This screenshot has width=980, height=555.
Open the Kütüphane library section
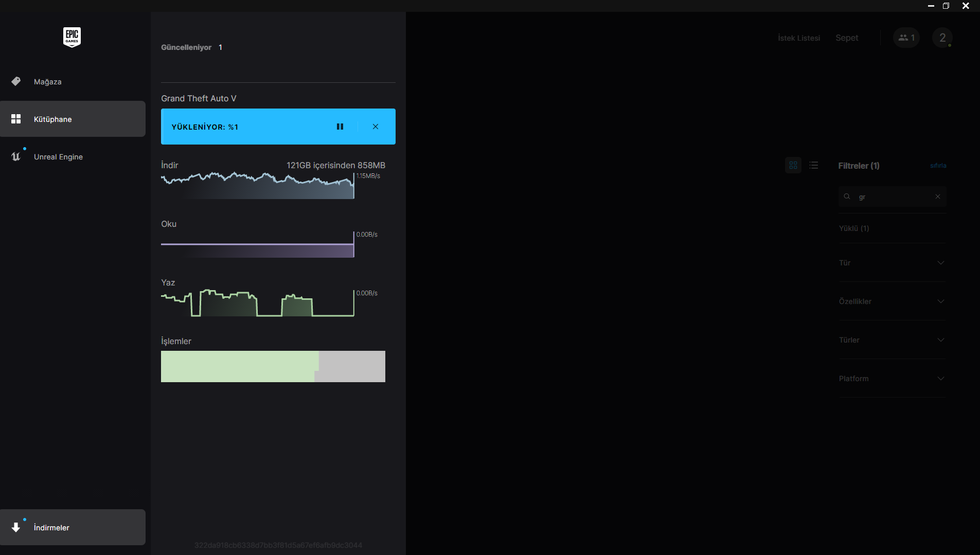tap(73, 119)
